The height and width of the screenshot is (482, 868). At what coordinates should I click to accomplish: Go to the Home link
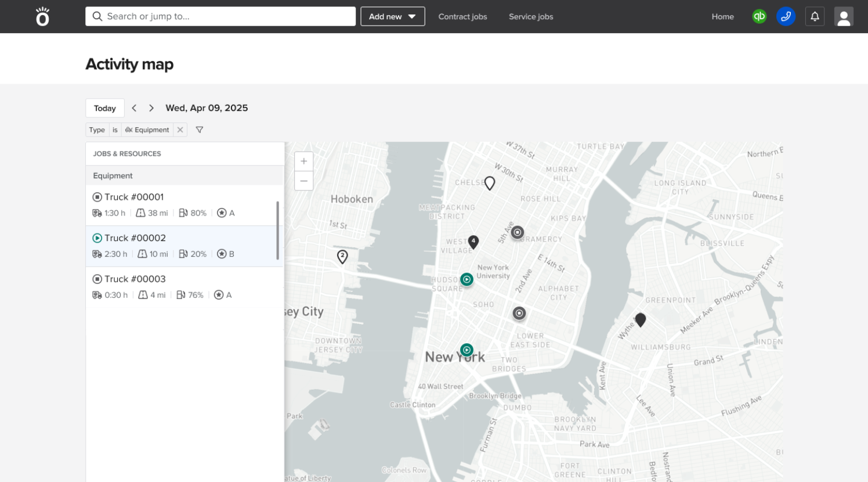[722, 16]
